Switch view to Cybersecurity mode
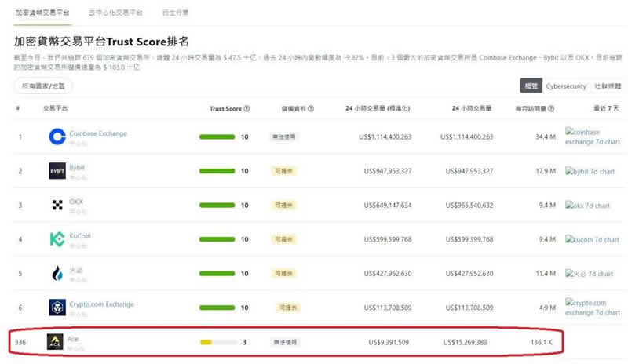 (x=565, y=86)
